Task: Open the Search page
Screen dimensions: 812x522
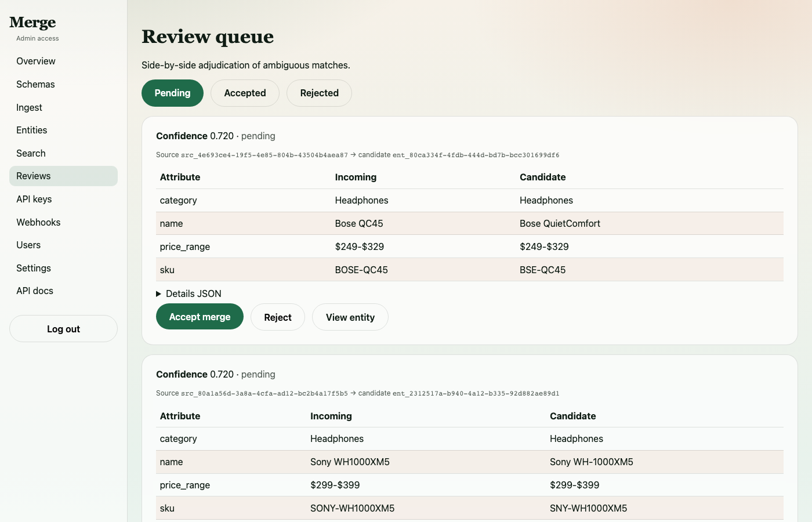Action: coord(63,153)
